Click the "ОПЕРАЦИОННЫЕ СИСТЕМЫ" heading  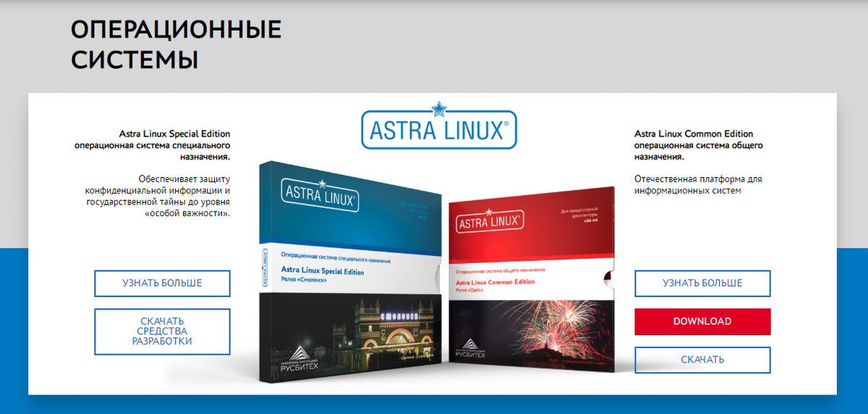click(x=176, y=44)
